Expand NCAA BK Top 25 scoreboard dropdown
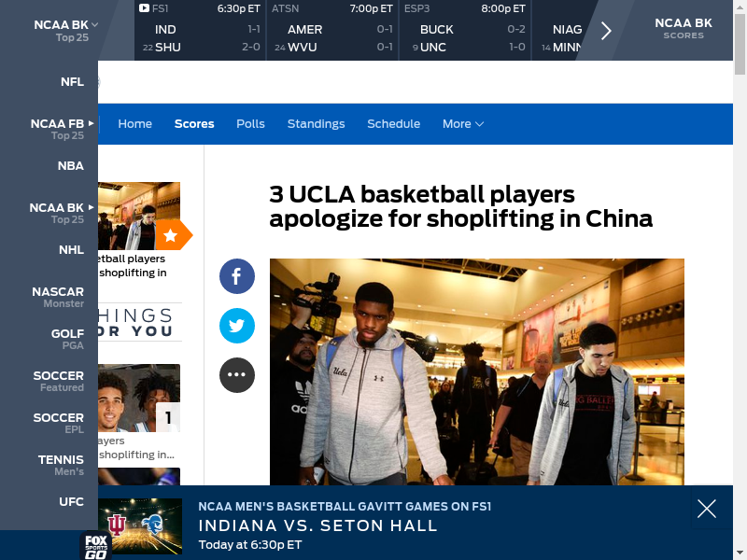 65,31
